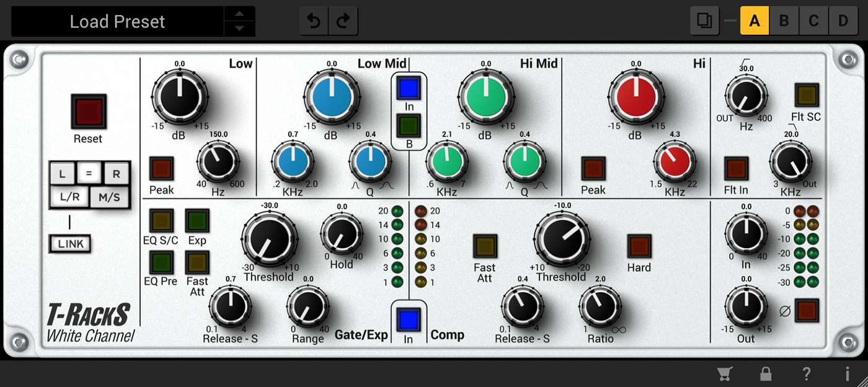Screen dimensions: 868x387
Task: Switch to preset slot D
Action: point(843,21)
